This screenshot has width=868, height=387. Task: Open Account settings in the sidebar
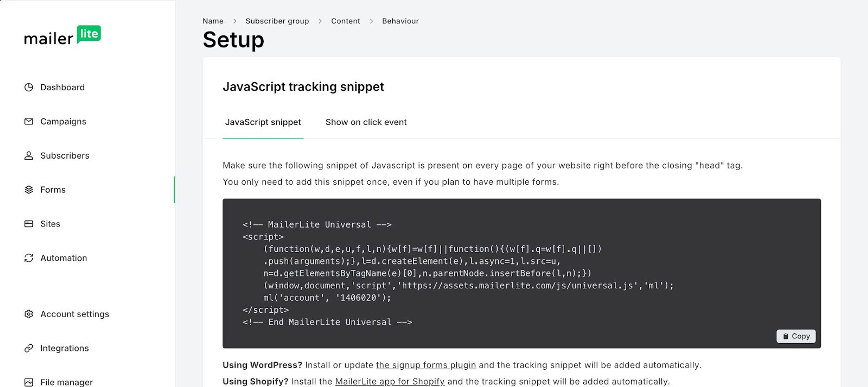pos(75,314)
